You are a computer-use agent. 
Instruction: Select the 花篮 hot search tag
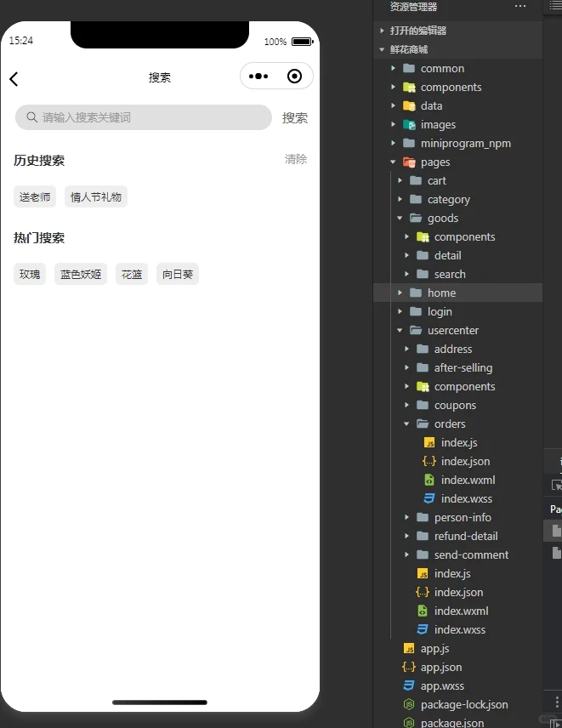132,275
